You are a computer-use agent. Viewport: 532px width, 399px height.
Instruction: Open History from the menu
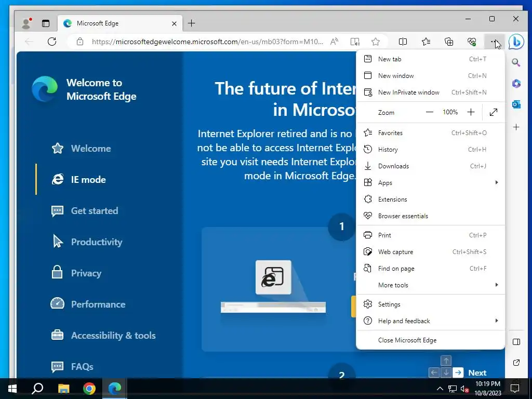click(x=430, y=150)
